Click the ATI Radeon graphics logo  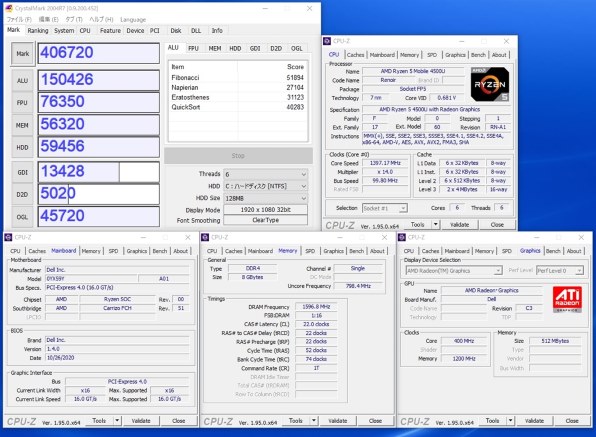567,299
